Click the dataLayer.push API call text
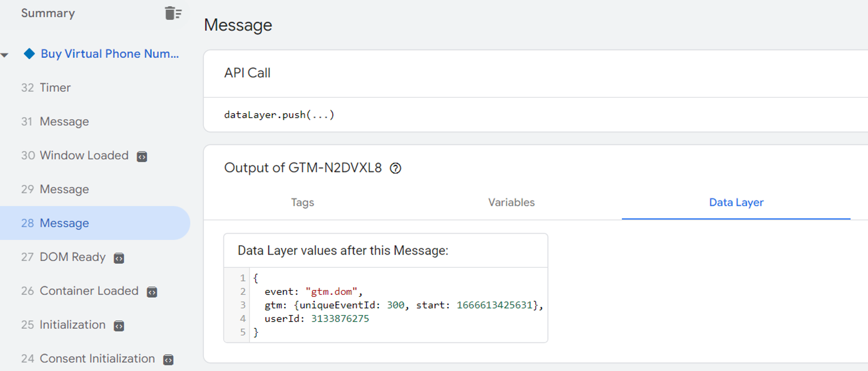The width and height of the screenshot is (868, 371). (x=279, y=115)
